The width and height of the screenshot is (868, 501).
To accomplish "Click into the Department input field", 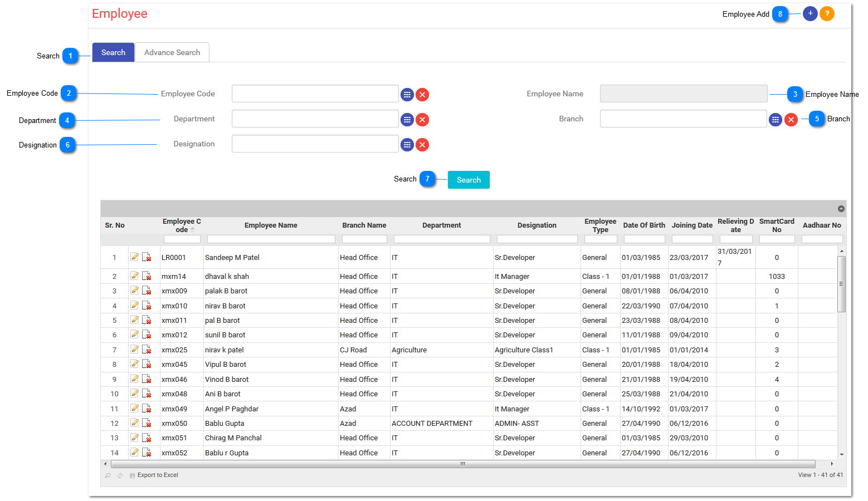I will tap(315, 119).
